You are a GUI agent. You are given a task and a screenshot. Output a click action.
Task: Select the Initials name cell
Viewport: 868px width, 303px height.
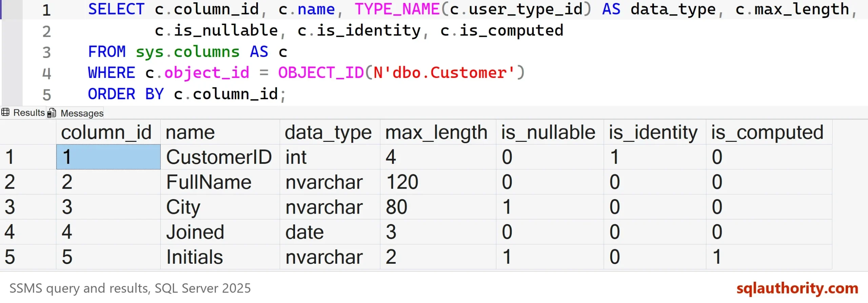pos(220,257)
